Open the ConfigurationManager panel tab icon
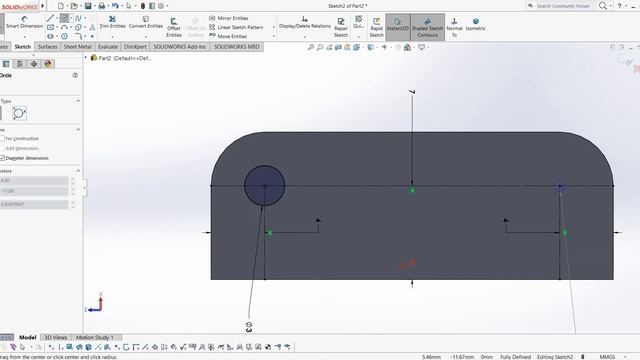This screenshot has width=640, height=360. point(20,64)
